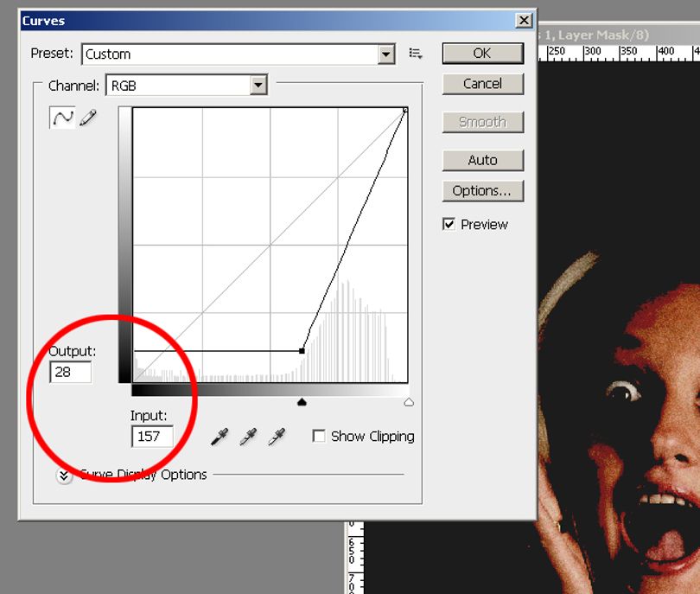Click the white point slider triangle
The width and height of the screenshot is (700, 594).
(409, 402)
